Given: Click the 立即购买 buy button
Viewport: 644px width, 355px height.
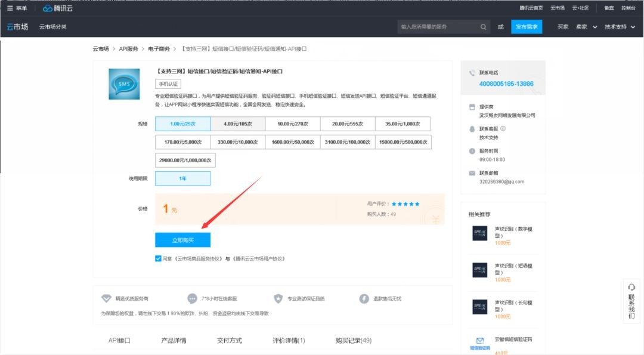Looking at the screenshot, I should click(183, 240).
